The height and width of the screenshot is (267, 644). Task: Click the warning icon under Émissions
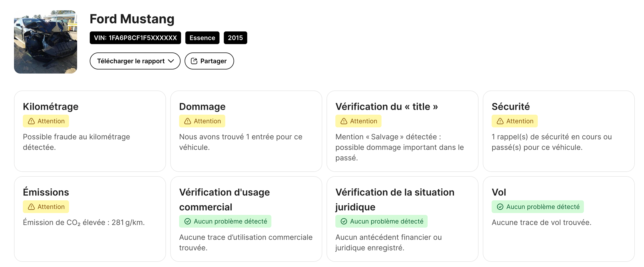point(31,207)
